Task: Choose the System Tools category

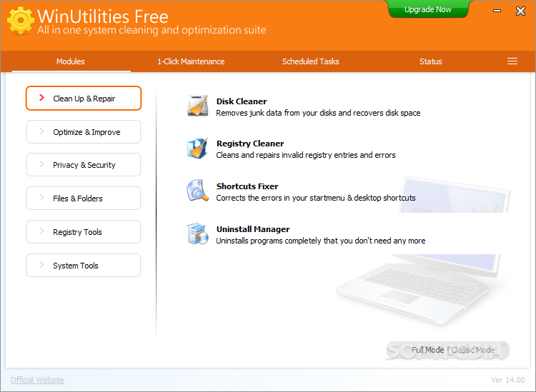Action: (x=84, y=266)
